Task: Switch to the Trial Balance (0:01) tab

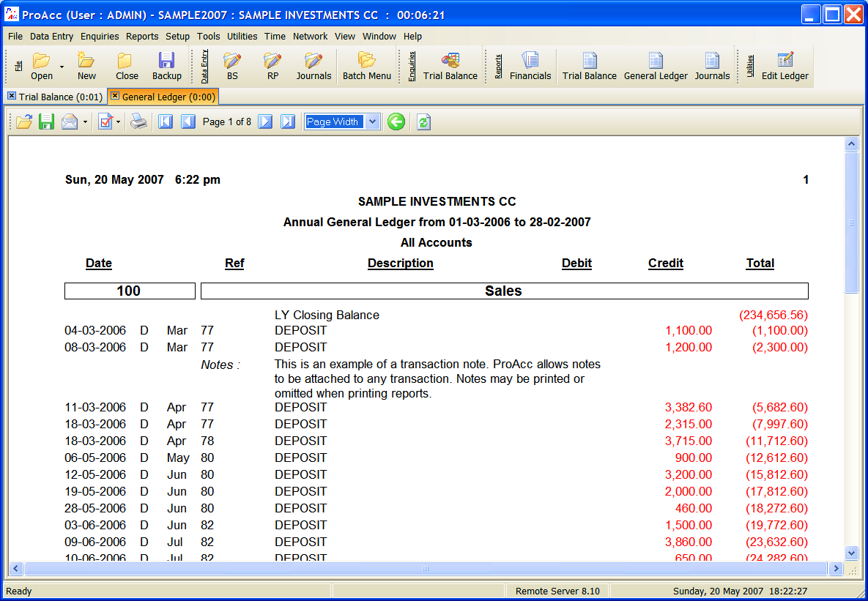Action: click(x=60, y=97)
